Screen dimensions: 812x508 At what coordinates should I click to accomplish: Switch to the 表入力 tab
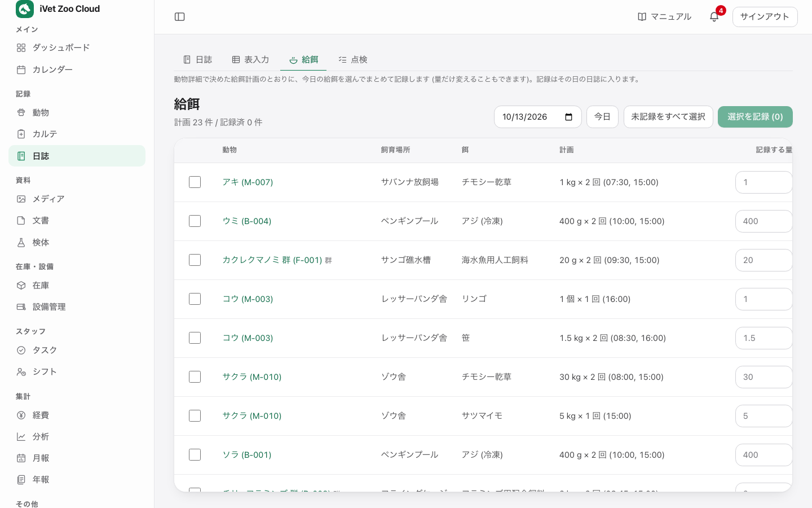(x=250, y=59)
